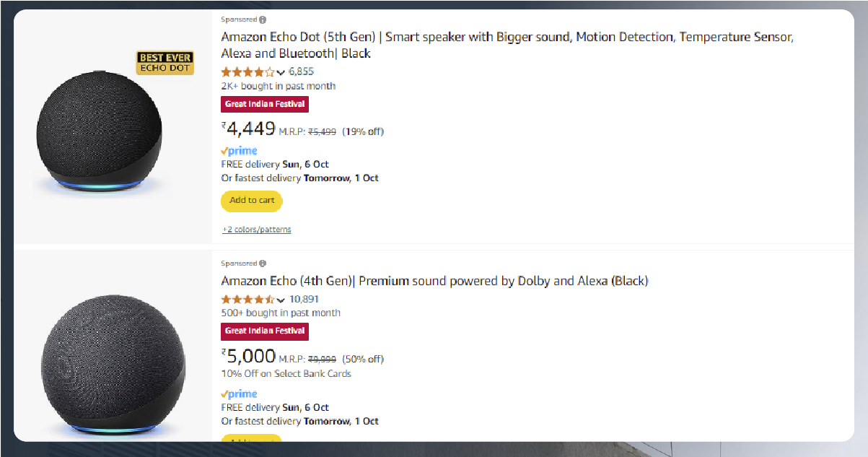This screenshot has width=868, height=457.
Task: Click the Sponsored info icon for Echo 4th Gen
Action: 263,264
